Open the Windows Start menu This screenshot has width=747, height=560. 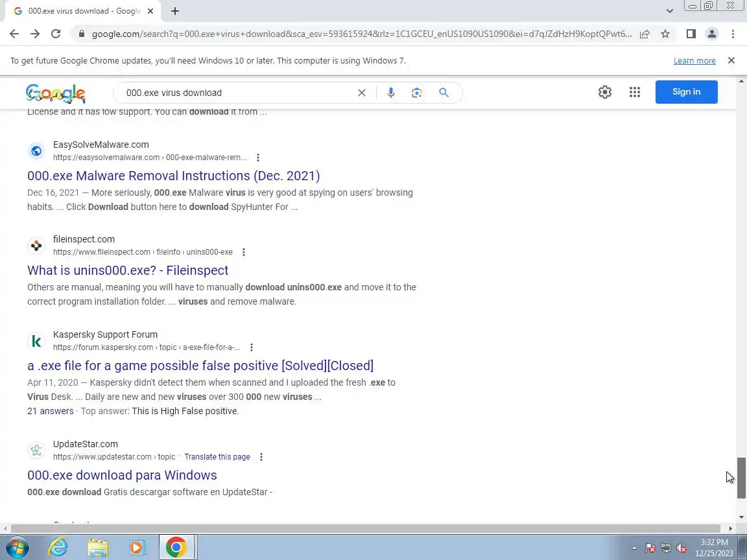(x=17, y=547)
